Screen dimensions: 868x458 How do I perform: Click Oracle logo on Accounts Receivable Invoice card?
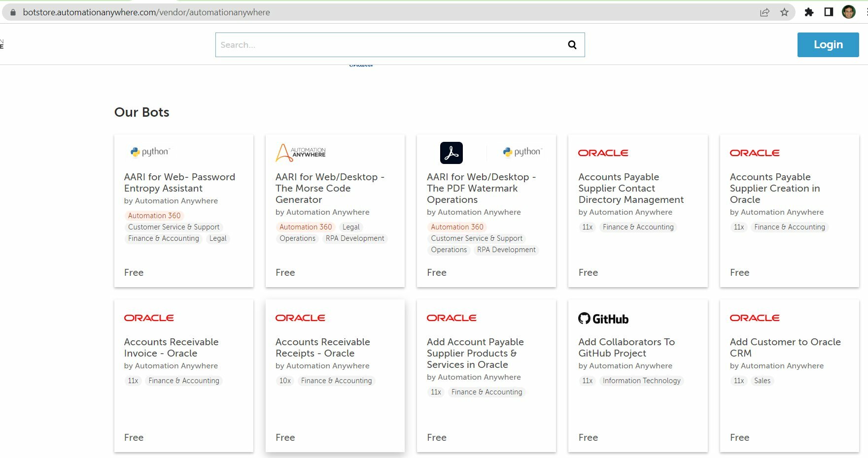pyautogui.click(x=149, y=318)
